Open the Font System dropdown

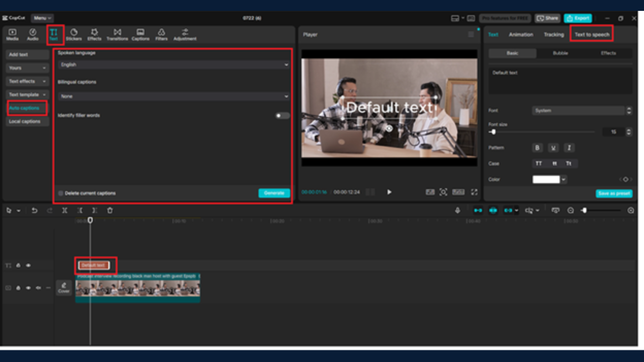pyautogui.click(x=579, y=111)
